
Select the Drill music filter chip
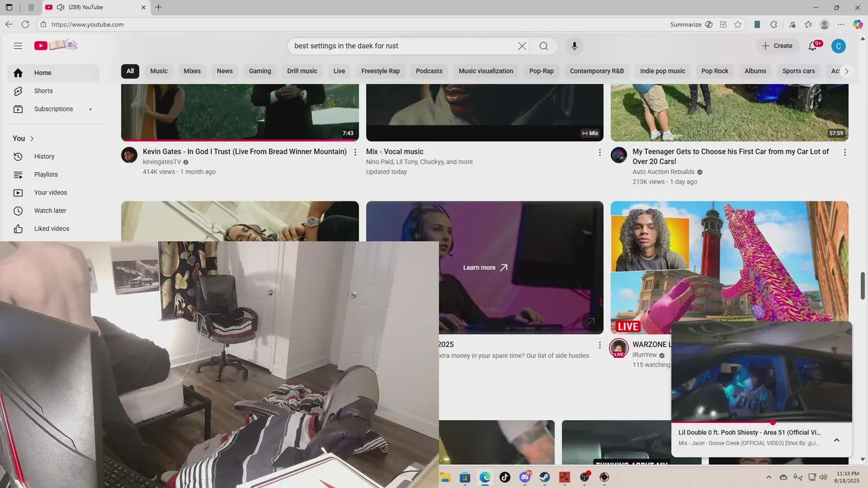click(302, 71)
